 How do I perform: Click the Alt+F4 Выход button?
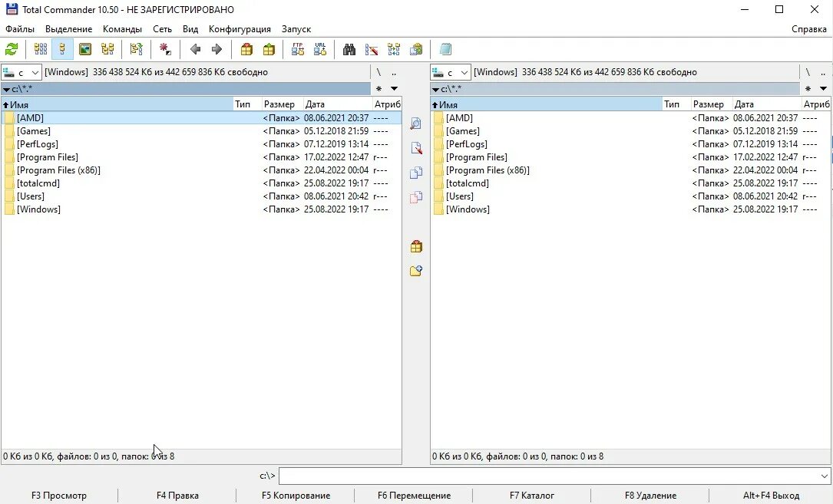(771, 496)
